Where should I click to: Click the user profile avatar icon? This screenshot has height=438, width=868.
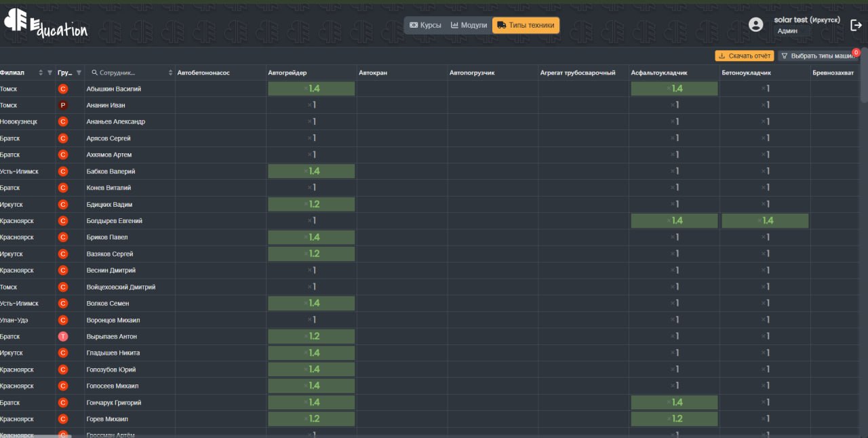tap(755, 25)
